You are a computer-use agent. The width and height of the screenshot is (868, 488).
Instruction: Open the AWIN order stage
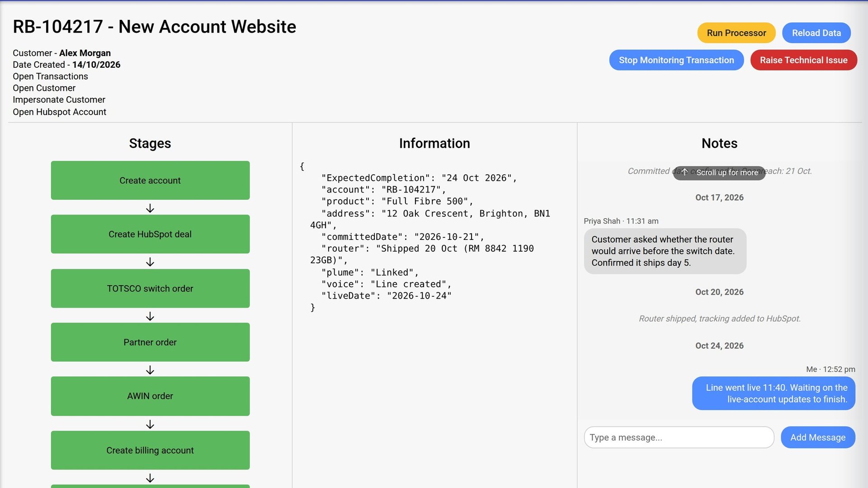tap(150, 396)
